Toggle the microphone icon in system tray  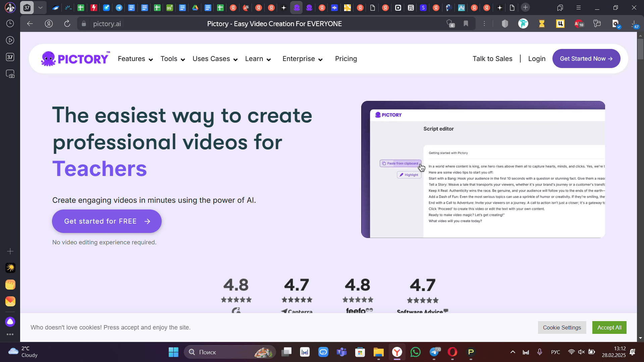[x=539, y=352]
